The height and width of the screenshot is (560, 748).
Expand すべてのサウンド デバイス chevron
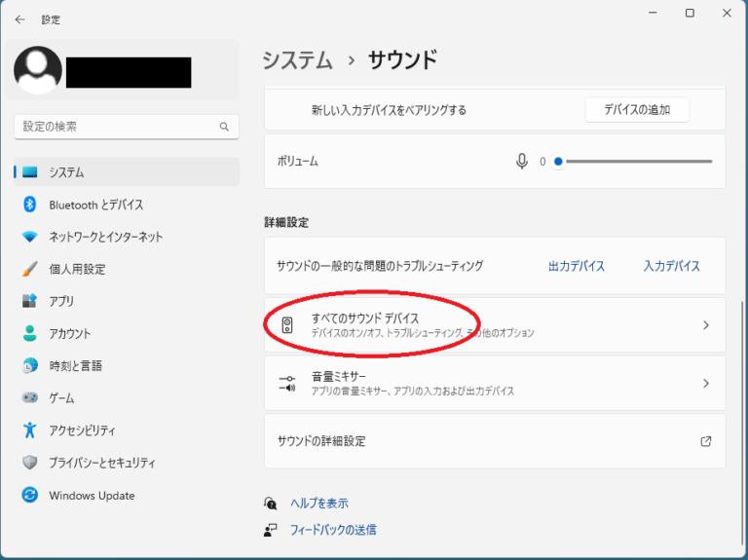(x=706, y=325)
